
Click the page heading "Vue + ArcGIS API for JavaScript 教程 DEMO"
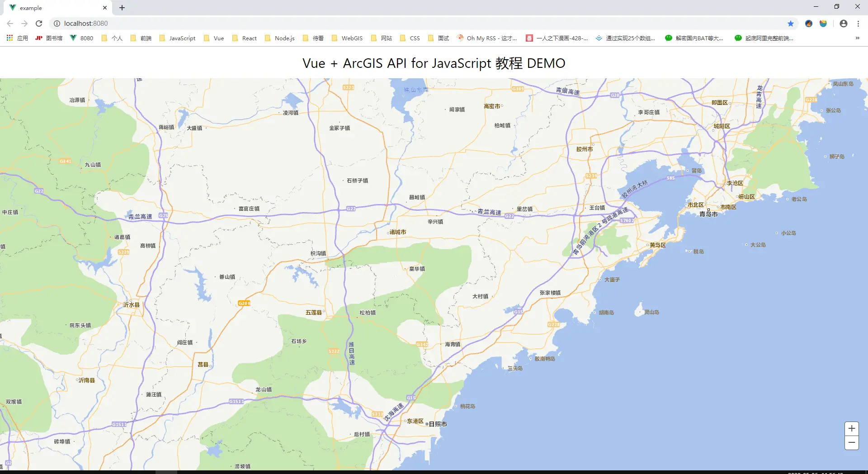[434, 63]
